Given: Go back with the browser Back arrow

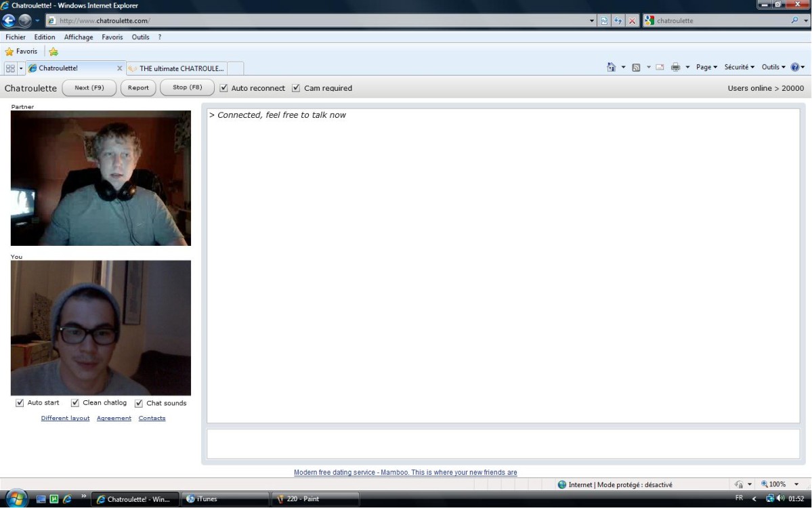Looking at the screenshot, I should (x=9, y=20).
